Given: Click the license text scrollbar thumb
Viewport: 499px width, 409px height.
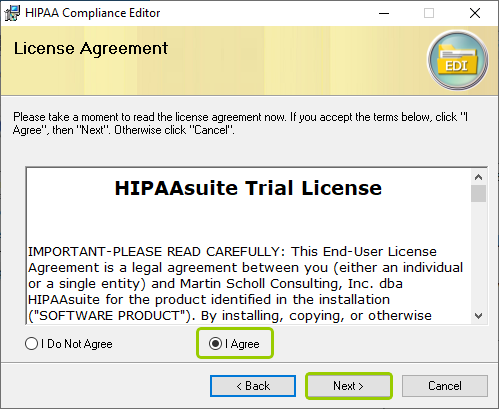Looking at the screenshot, I should coord(479,194).
